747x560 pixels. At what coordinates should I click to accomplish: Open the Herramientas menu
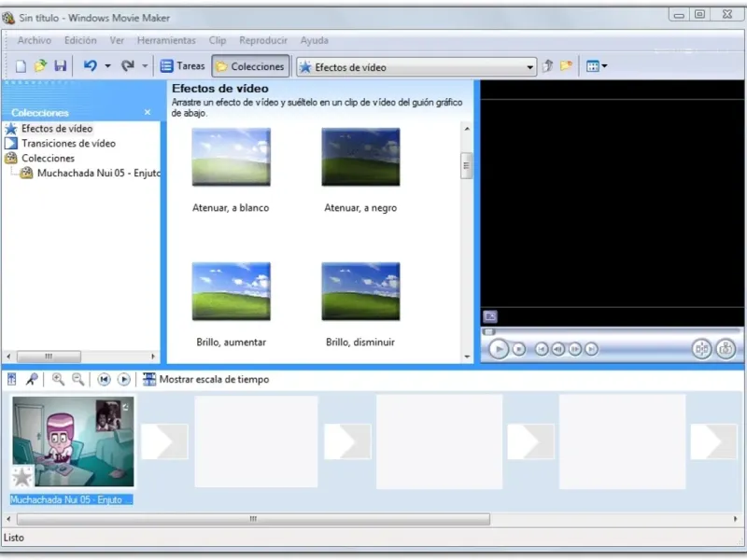[x=166, y=40]
